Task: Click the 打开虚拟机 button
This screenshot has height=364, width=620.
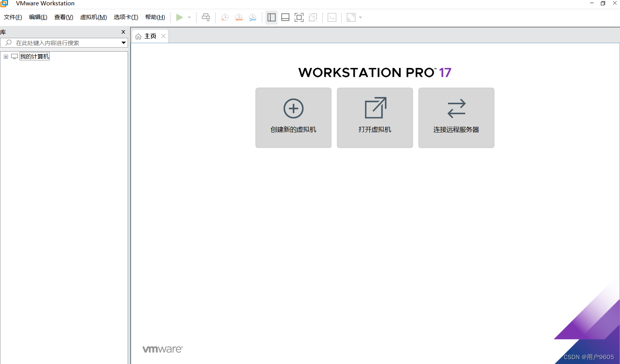Action: [375, 118]
